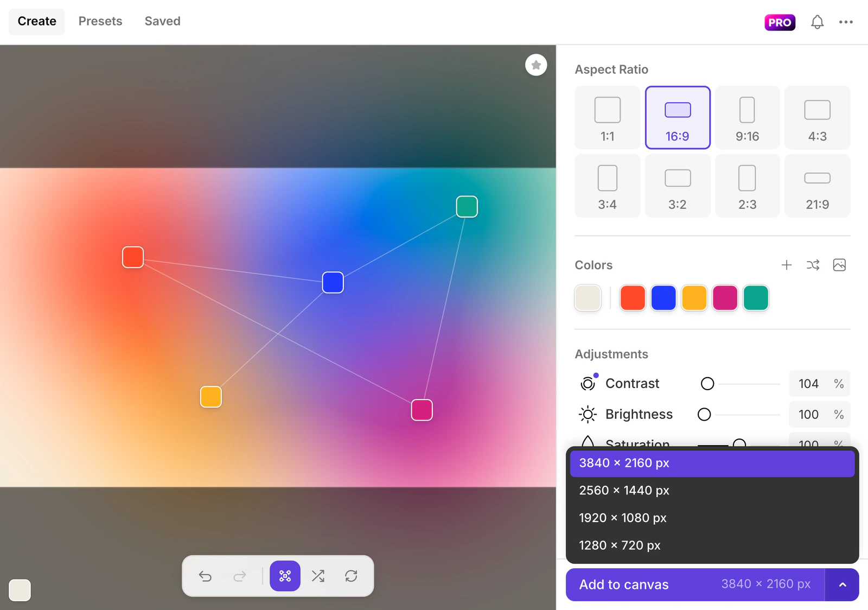Redo the gradient change
Image resolution: width=868 pixels, height=610 pixels.
[240, 576]
